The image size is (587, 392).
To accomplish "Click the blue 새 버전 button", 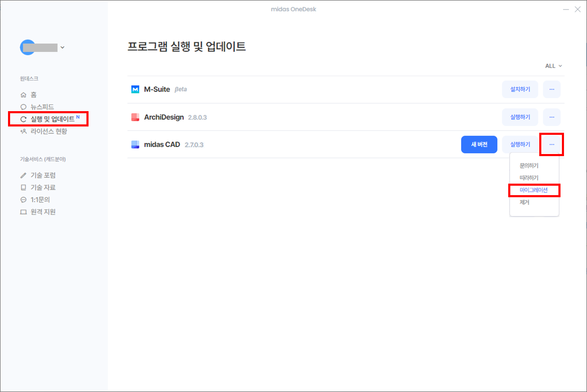I will coord(479,144).
